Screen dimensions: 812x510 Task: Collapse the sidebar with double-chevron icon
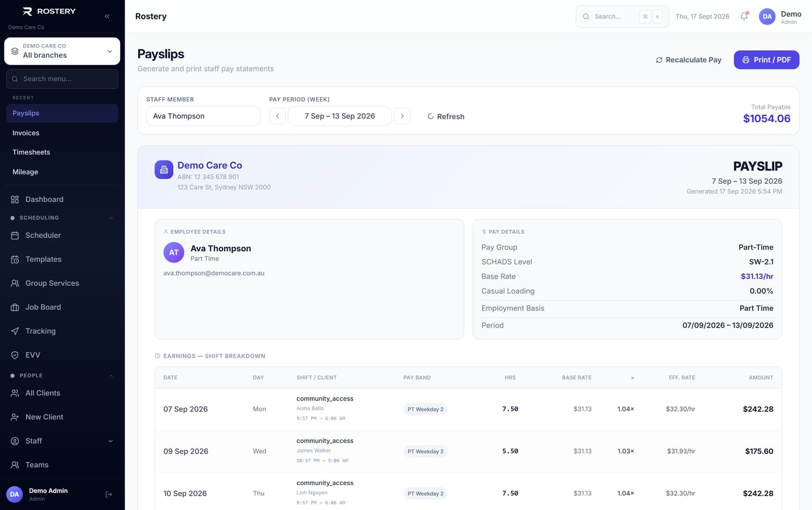(x=107, y=16)
